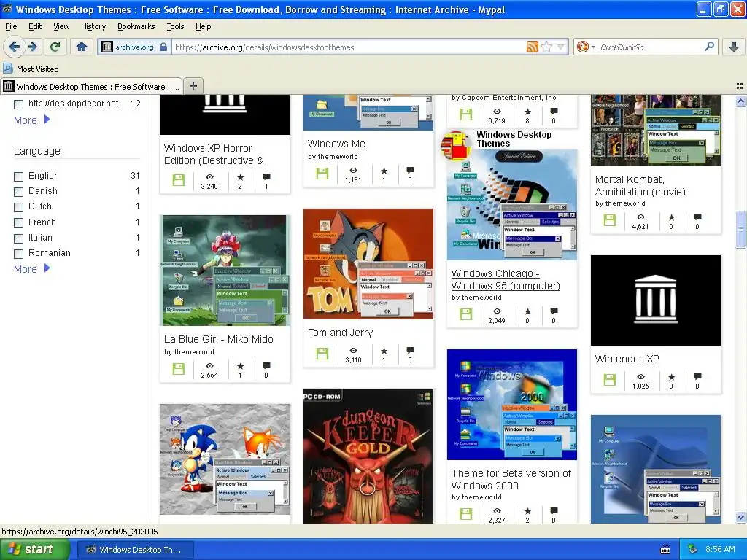
Task: Expand More under the Language filter
Action: tap(32, 269)
